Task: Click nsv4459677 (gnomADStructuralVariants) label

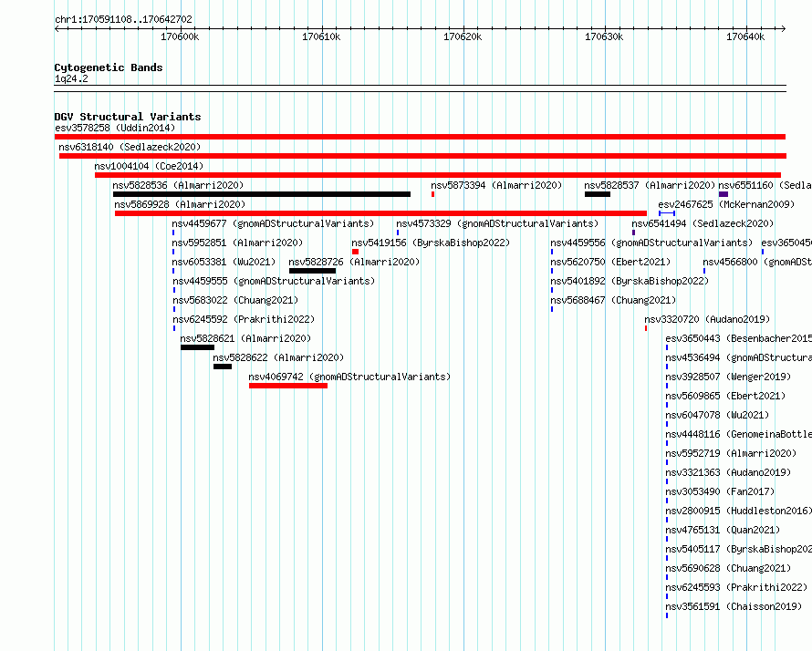Action: click(273, 223)
